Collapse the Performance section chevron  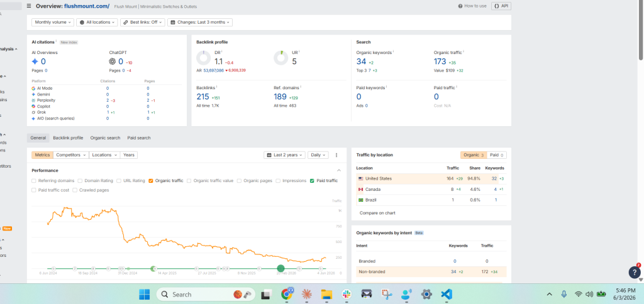point(339,170)
